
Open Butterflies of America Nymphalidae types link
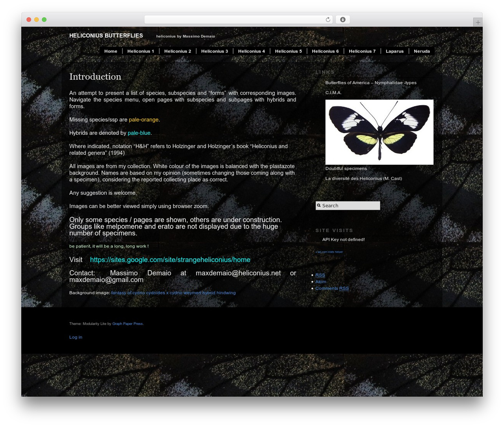point(371,83)
